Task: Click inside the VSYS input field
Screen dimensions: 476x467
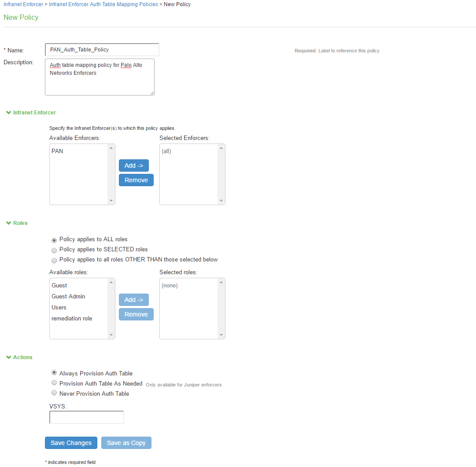Action: [86, 417]
